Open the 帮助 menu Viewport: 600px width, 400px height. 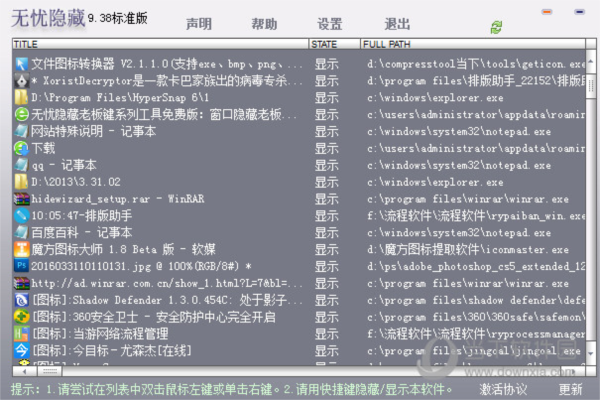264,24
